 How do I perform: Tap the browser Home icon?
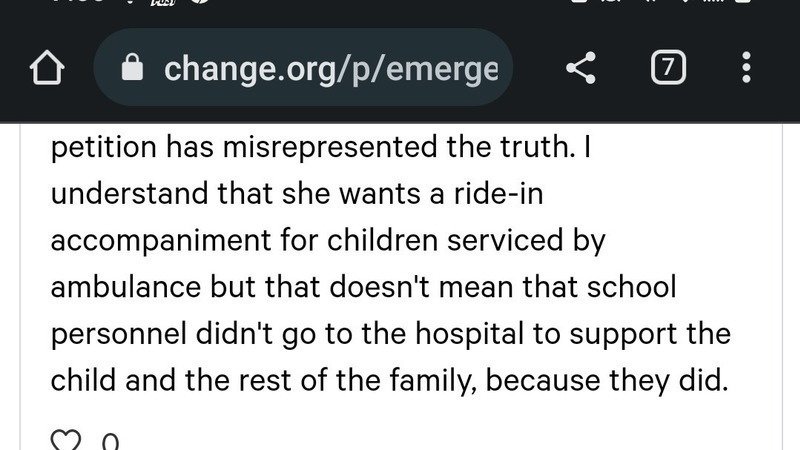[x=47, y=69]
